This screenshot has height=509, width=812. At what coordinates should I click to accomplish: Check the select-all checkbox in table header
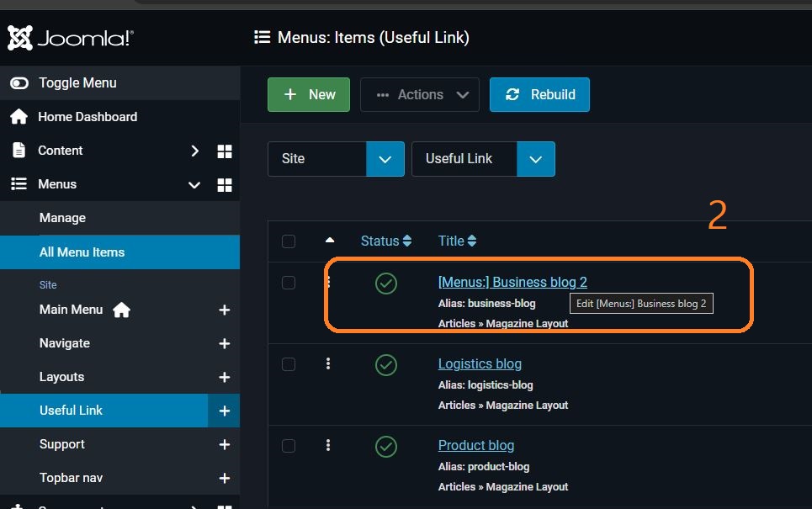pyautogui.click(x=289, y=241)
